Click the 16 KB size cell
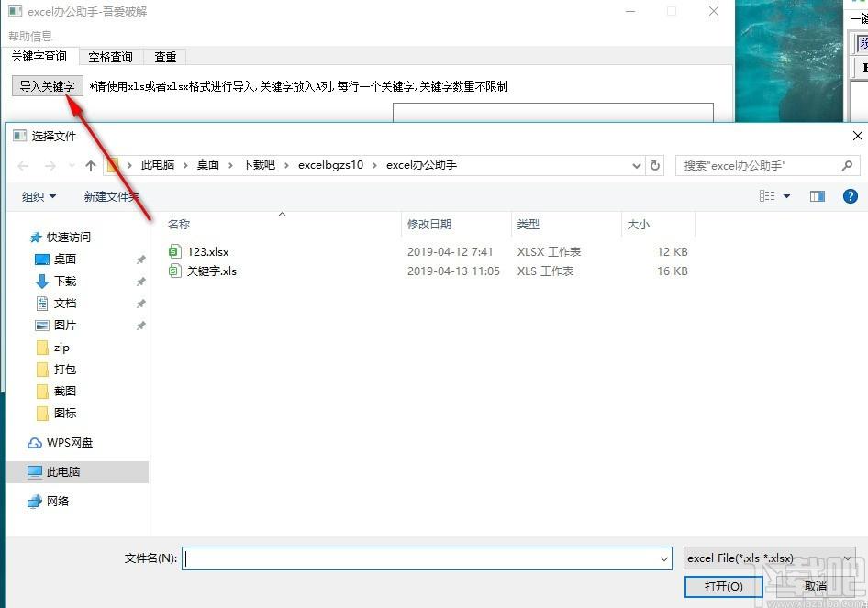Viewport: 868px width, 608px height. (672, 271)
